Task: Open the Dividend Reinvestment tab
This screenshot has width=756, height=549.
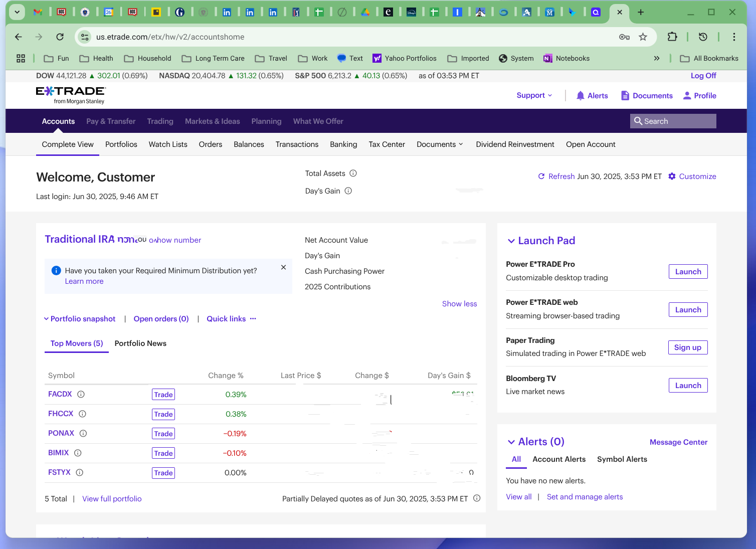Action: point(515,144)
